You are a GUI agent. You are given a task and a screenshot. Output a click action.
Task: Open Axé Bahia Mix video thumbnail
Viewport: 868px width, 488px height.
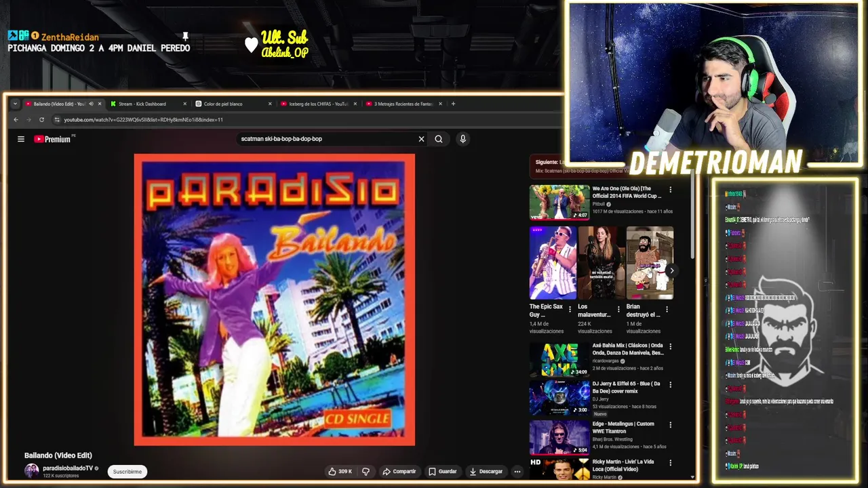coord(559,359)
